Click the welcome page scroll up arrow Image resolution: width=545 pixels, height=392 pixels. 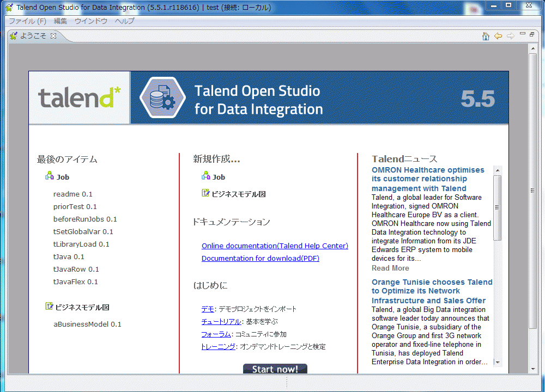[x=533, y=49]
